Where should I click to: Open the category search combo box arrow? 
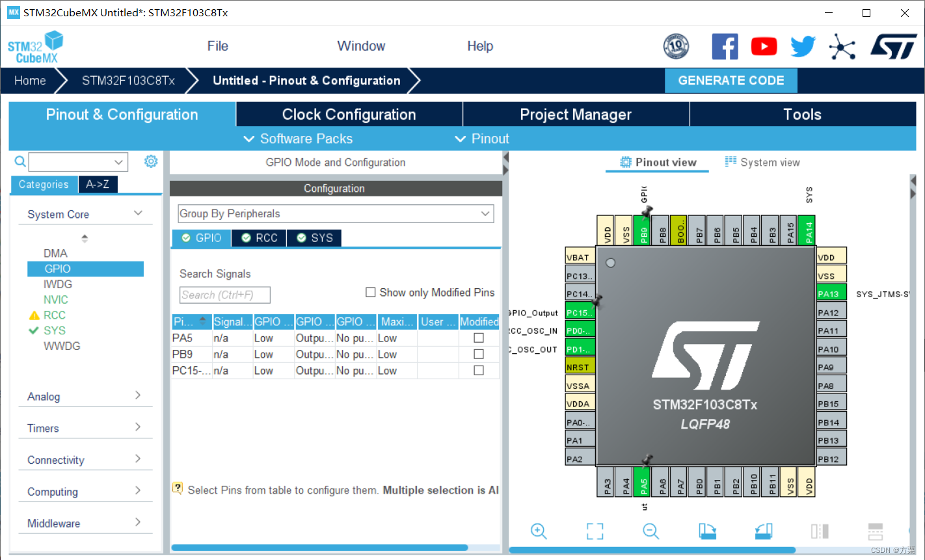(118, 162)
